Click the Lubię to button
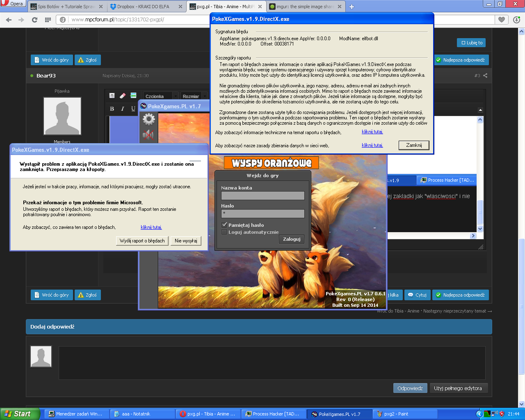The height and width of the screenshot is (420, 525). [x=472, y=43]
